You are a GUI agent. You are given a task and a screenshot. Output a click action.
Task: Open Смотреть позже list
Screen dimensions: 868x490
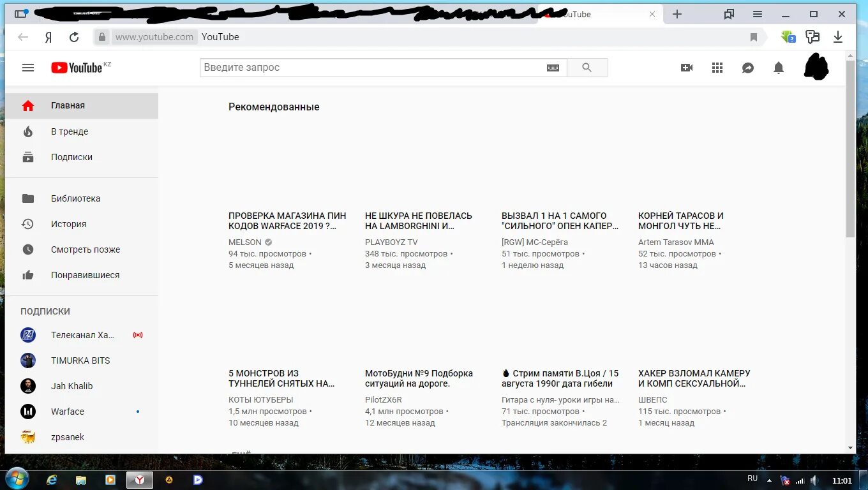(x=82, y=249)
